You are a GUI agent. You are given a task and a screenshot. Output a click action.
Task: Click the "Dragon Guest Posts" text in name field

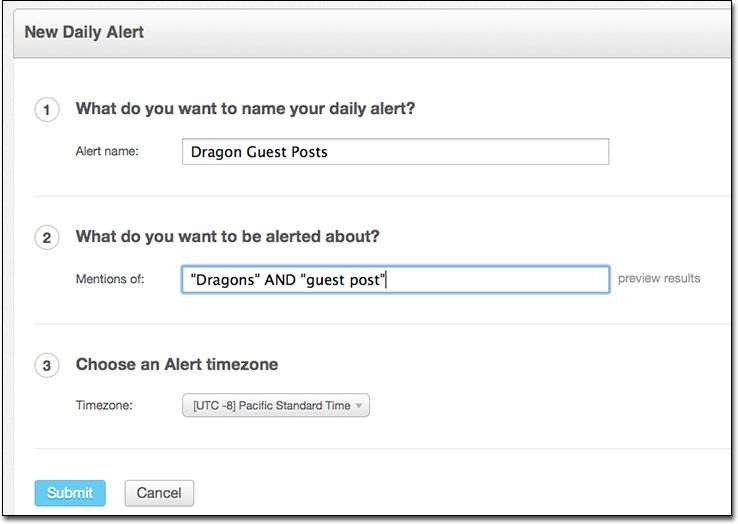point(259,152)
